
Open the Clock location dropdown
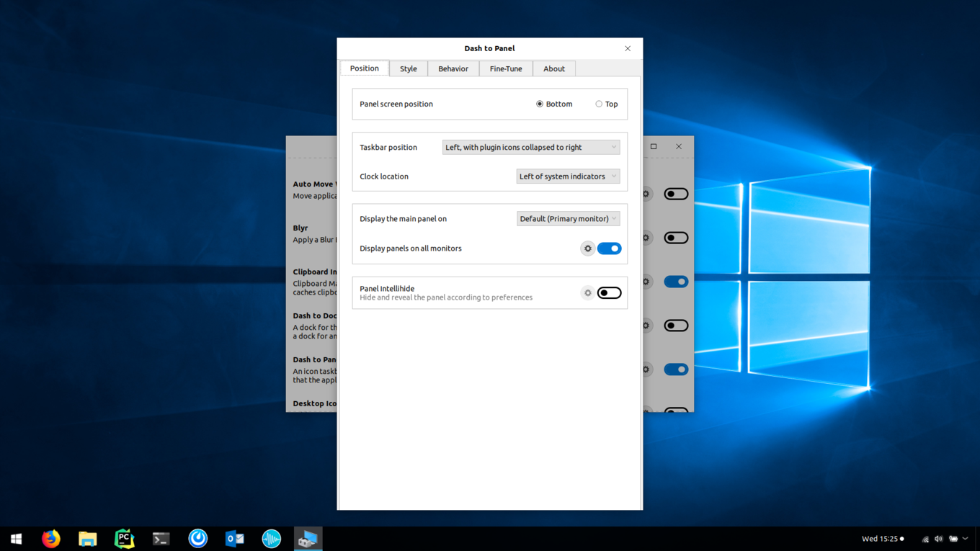[568, 176]
